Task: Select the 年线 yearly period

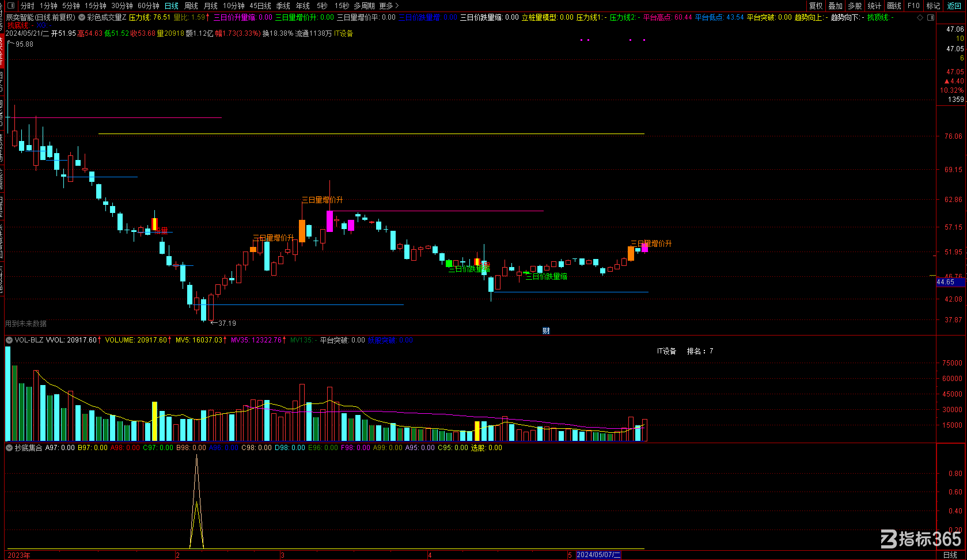Action: pos(303,6)
